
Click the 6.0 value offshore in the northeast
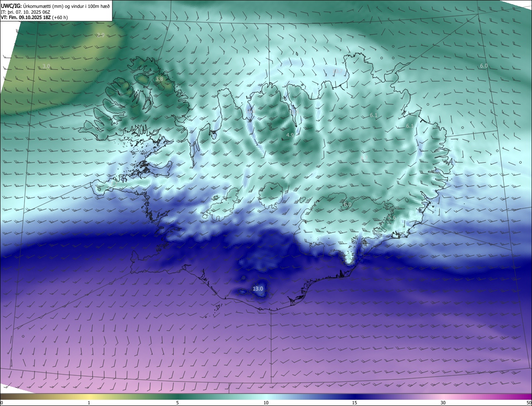tap(483, 66)
